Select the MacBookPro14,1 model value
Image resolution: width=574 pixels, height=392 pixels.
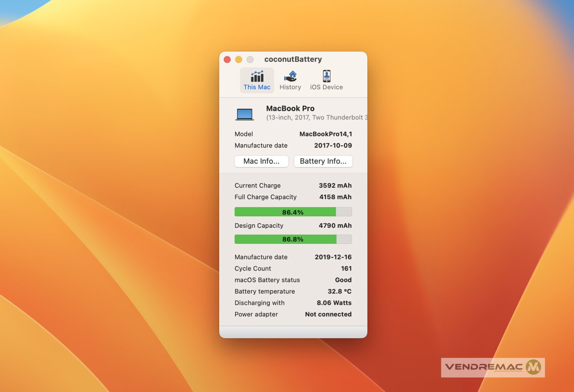pyautogui.click(x=326, y=134)
